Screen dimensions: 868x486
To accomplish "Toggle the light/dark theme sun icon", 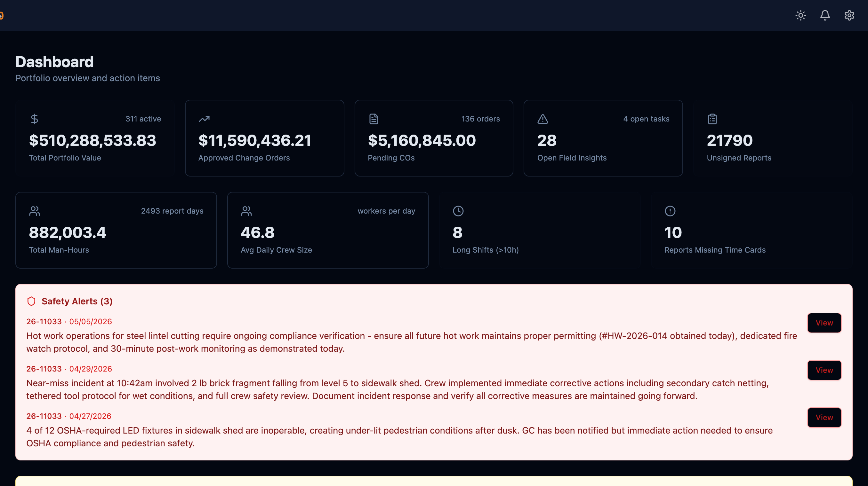I will (800, 15).
